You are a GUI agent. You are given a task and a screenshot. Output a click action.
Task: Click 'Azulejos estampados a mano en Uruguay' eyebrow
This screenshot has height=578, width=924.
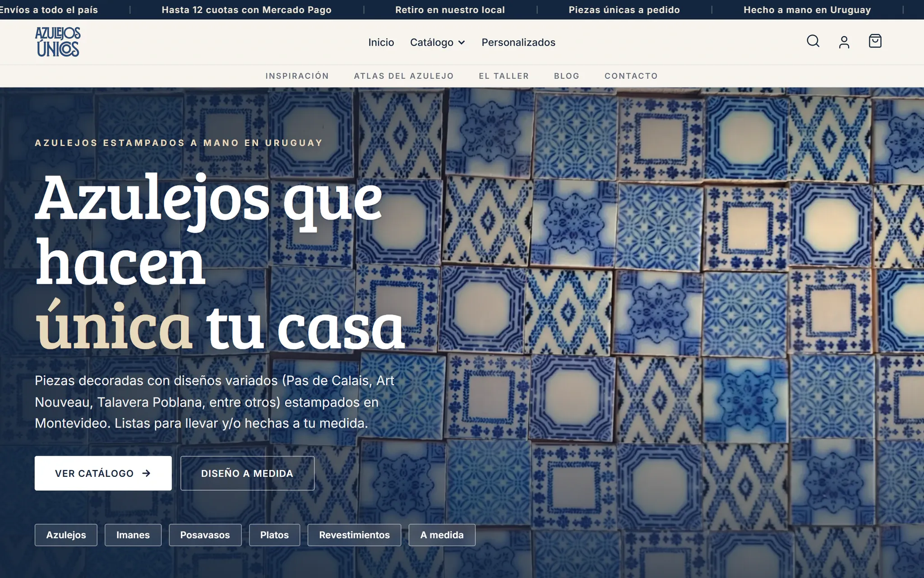click(179, 143)
